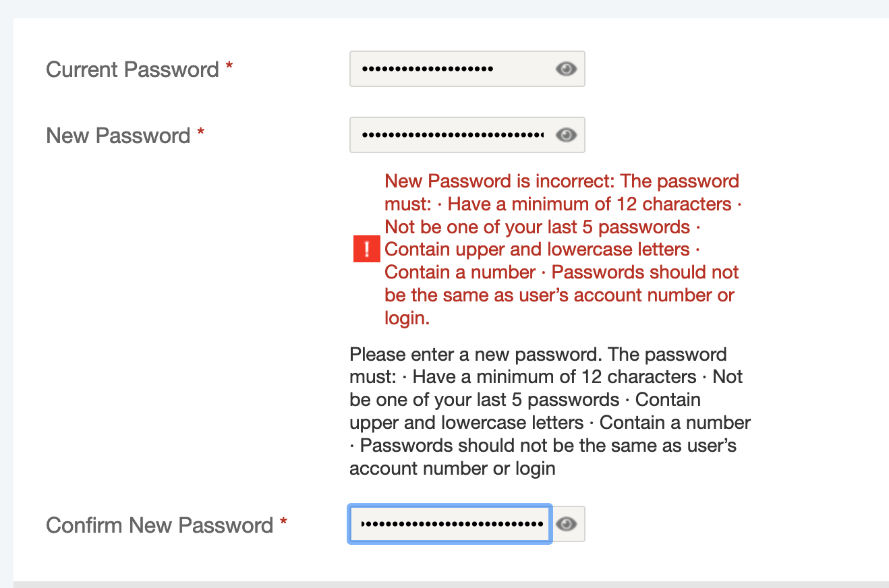The width and height of the screenshot is (889, 588).
Task: Click red "Not be one of your last 5 passwords"
Action: [x=537, y=227]
